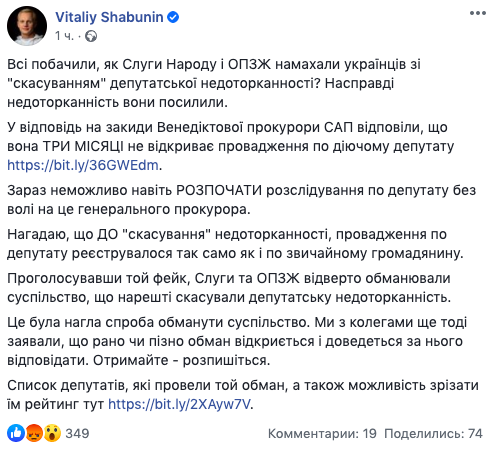Open the bit.ly/2XAyw7V link
490x449 pixels.
coord(179,404)
